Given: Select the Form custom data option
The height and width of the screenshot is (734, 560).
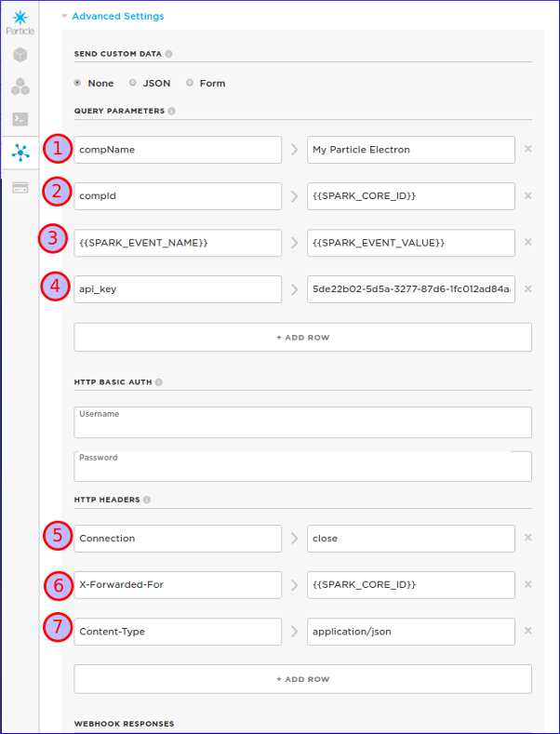Looking at the screenshot, I should tap(190, 83).
